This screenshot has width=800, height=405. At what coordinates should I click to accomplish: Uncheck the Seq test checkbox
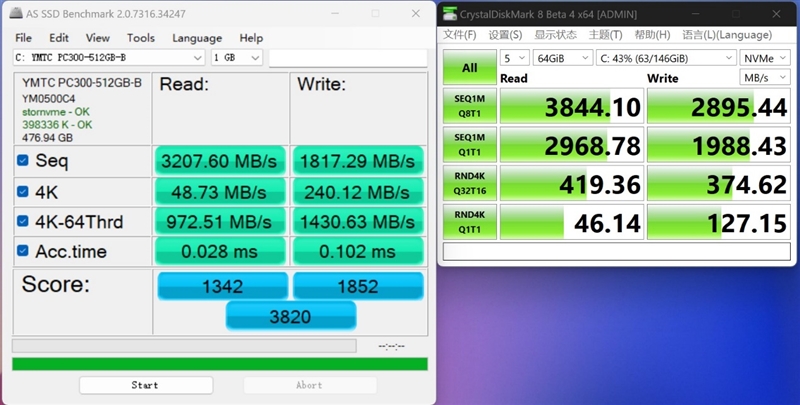click(x=22, y=161)
